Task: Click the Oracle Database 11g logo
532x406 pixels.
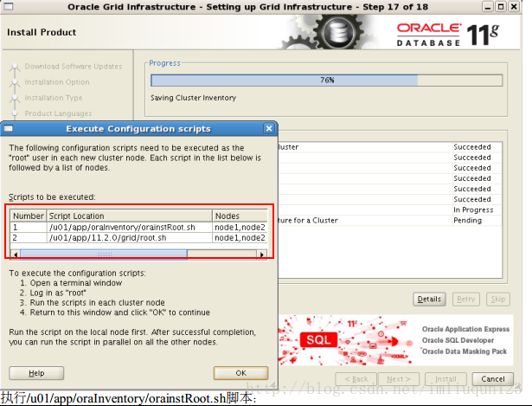Action: pyautogui.click(x=448, y=35)
